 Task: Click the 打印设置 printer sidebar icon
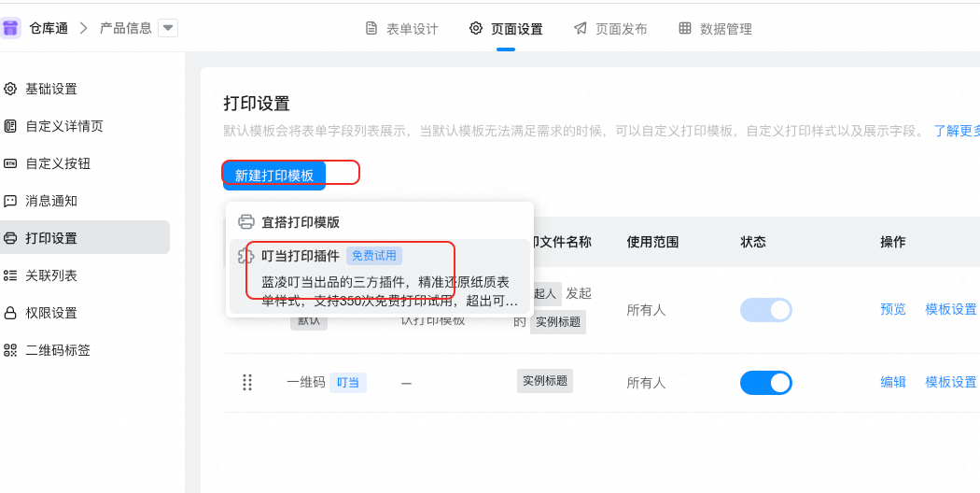coord(10,238)
